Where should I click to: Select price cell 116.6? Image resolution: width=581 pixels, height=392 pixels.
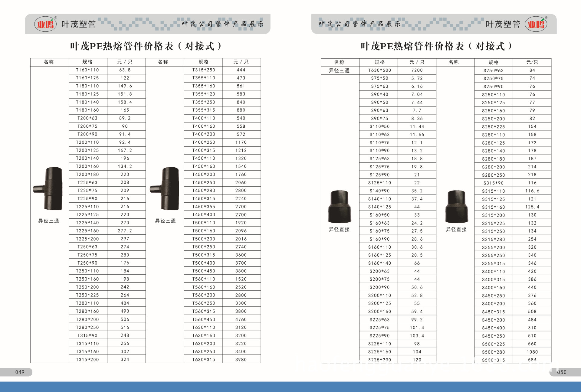532,191
